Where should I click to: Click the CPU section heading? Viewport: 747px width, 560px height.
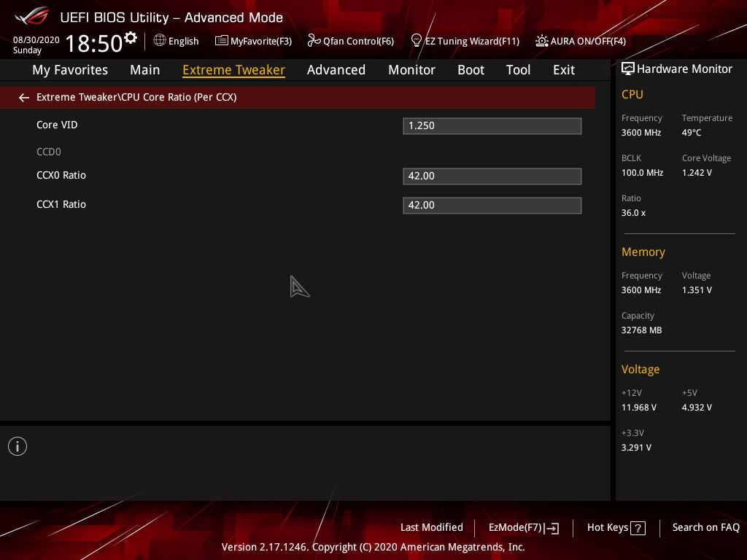pos(632,94)
